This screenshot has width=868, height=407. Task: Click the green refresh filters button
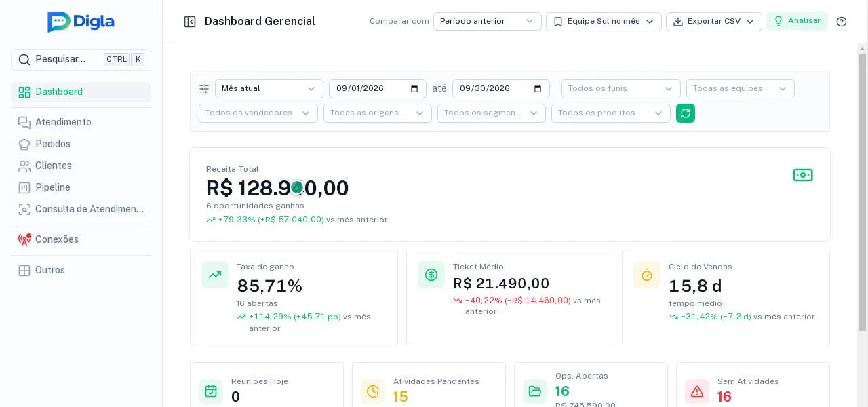pyautogui.click(x=686, y=113)
